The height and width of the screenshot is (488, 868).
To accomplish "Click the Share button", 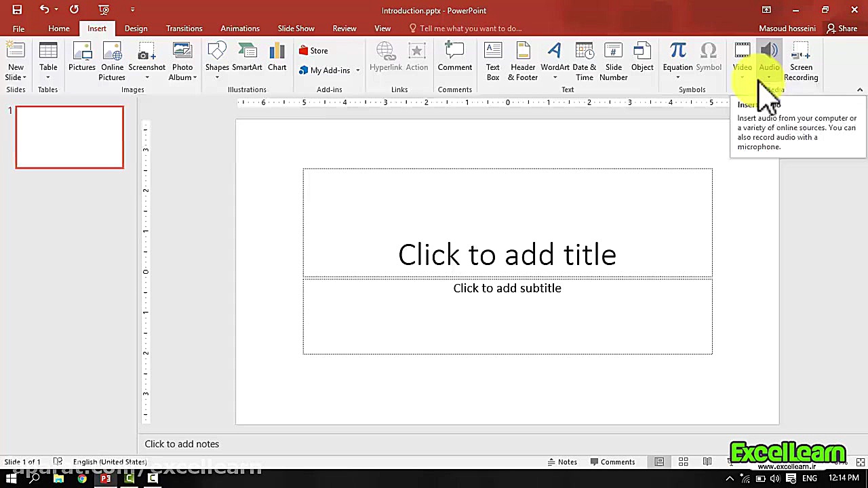I will point(842,28).
